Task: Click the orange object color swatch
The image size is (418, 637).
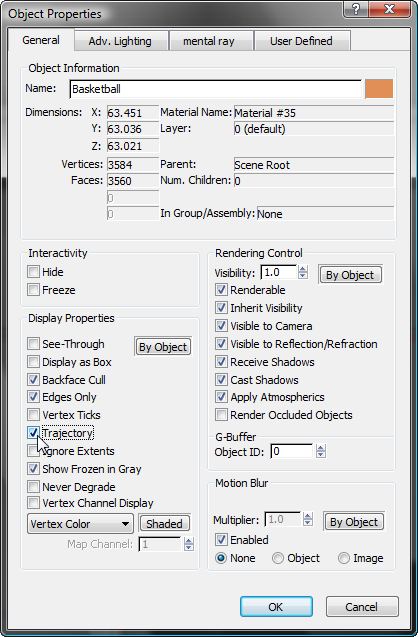Action: 379,89
